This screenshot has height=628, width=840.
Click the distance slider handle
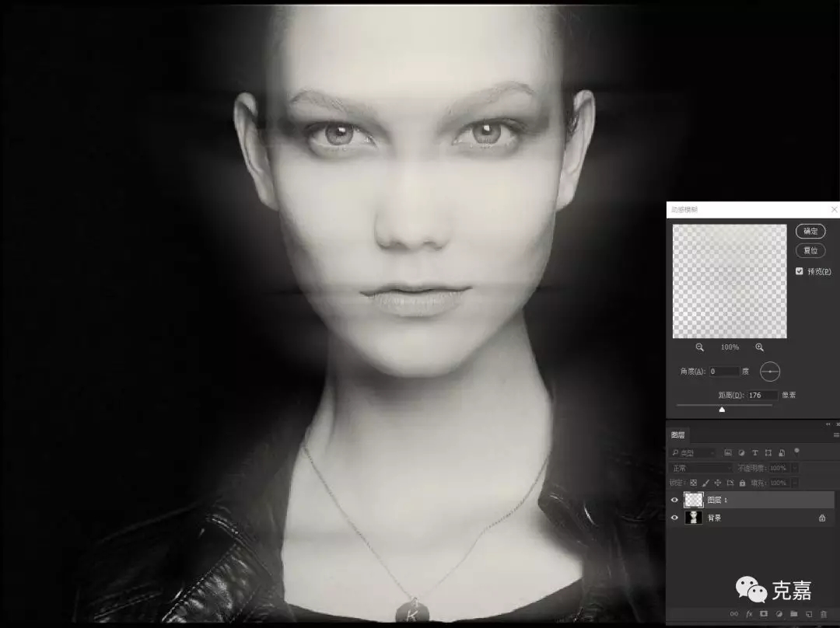pos(722,409)
